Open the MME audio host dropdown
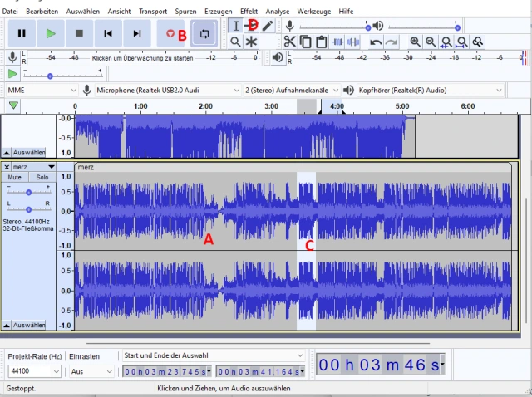532x397 pixels. (x=40, y=90)
